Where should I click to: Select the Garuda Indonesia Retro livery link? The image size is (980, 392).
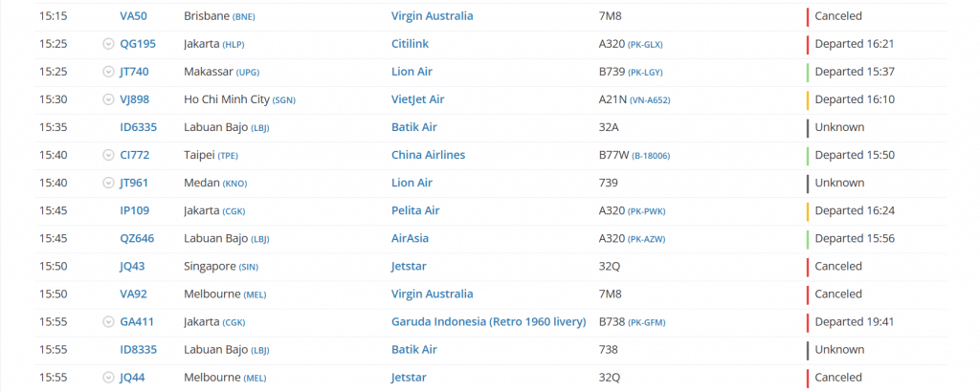pos(488,322)
